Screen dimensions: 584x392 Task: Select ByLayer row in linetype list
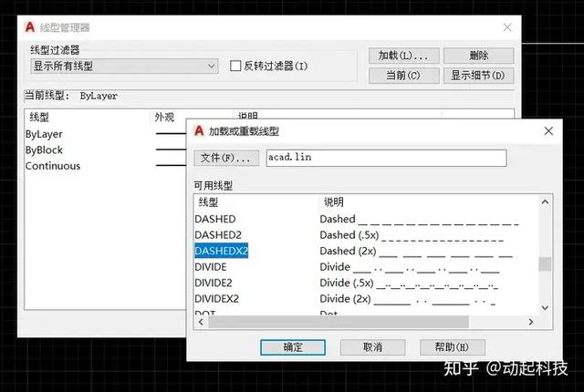click(44, 134)
